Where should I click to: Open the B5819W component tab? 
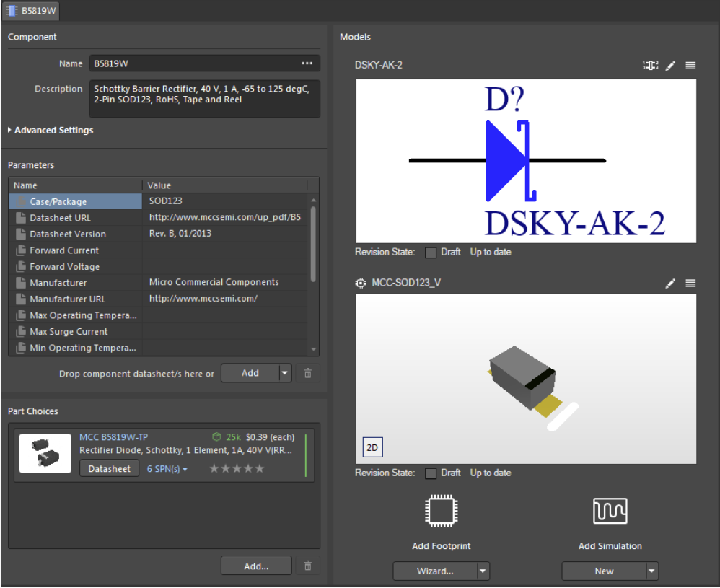pos(31,11)
